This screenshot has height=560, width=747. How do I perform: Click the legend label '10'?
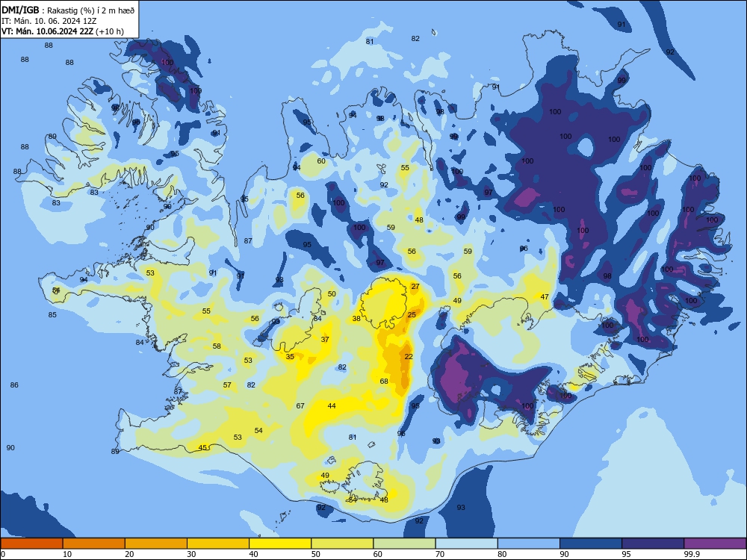pos(67,554)
